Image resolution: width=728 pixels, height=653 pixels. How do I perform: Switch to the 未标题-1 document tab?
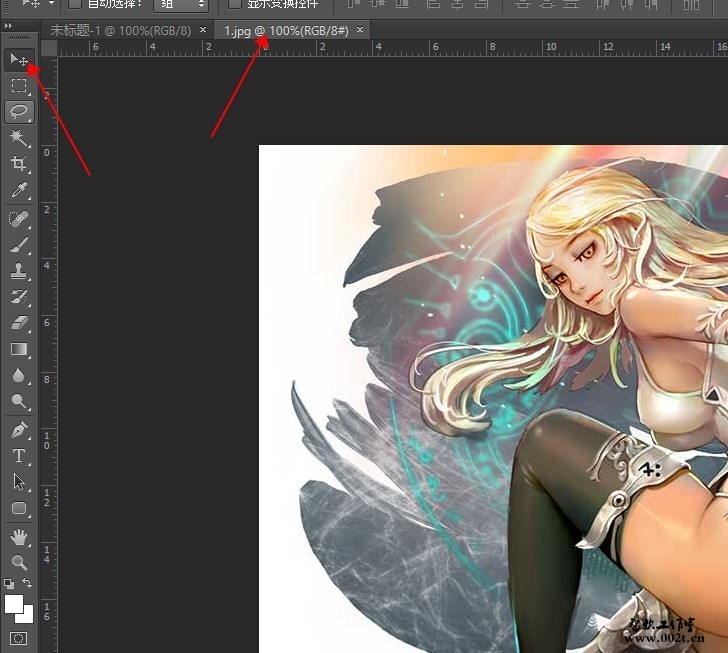[x=121, y=31]
